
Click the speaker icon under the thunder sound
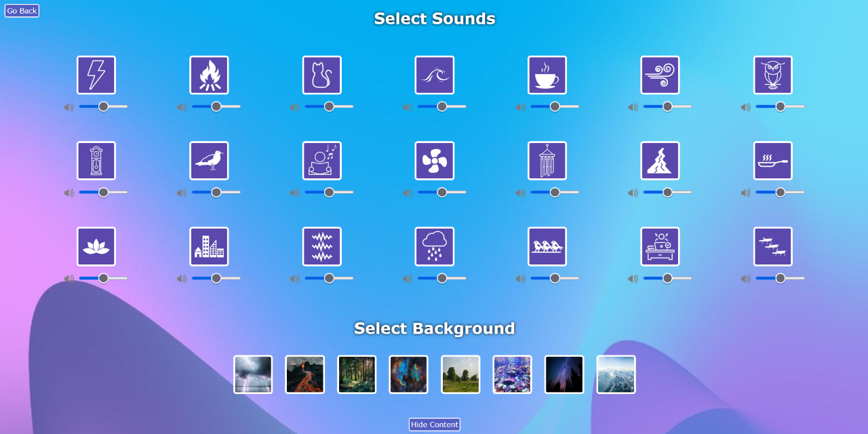coord(69,107)
